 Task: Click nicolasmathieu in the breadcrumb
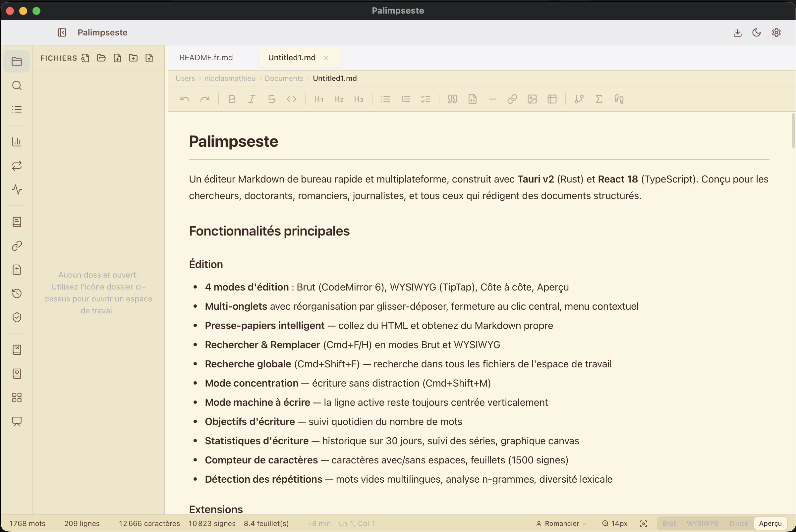click(230, 79)
